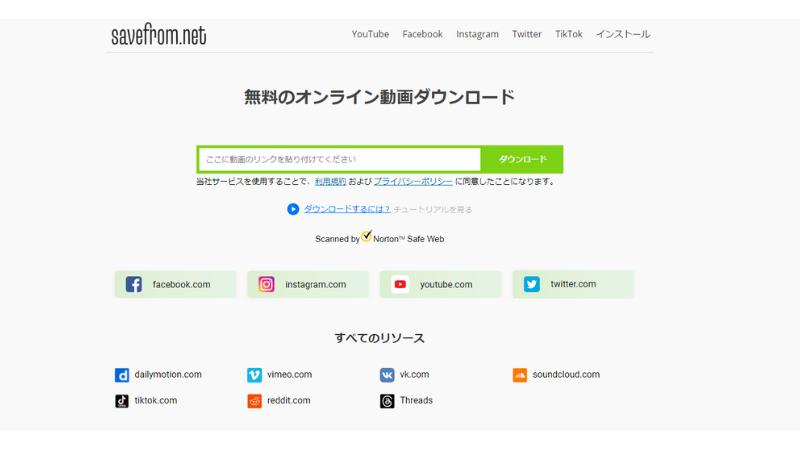Open the TikTok nav menu item
This screenshot has width=800, height=450.
[569, 34]
